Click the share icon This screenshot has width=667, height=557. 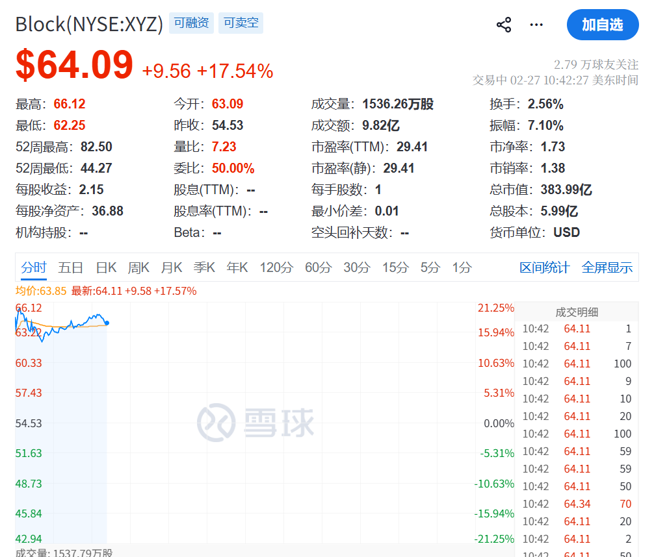[504, 25]
